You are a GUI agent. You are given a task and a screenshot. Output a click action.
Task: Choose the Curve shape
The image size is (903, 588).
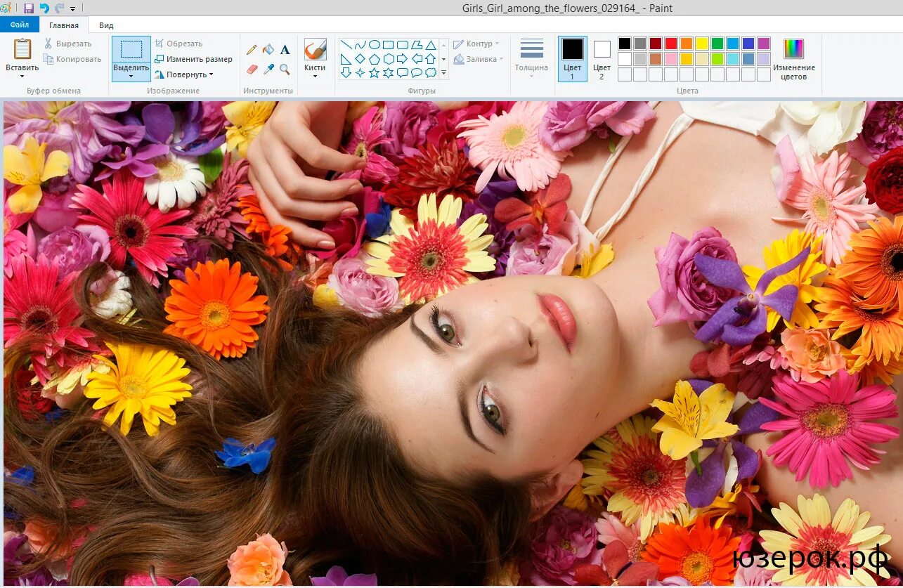360,45
